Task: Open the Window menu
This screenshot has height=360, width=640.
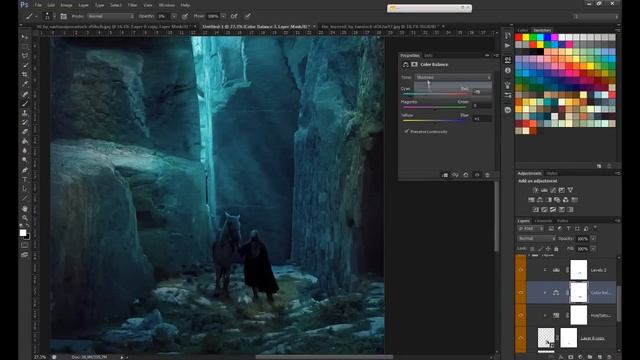Action: point(167,5)
